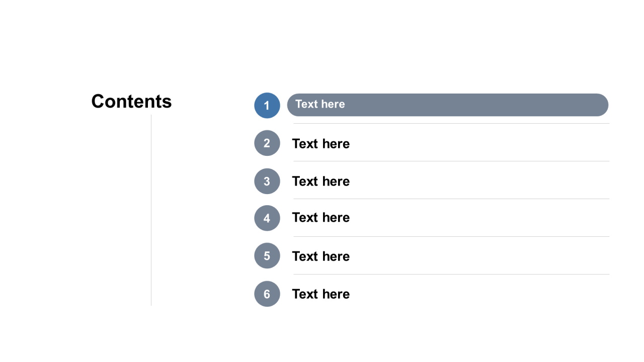Select the gray circle numbered 3
The height and width of the screenshot is (362, 644).
coord(267,181)
